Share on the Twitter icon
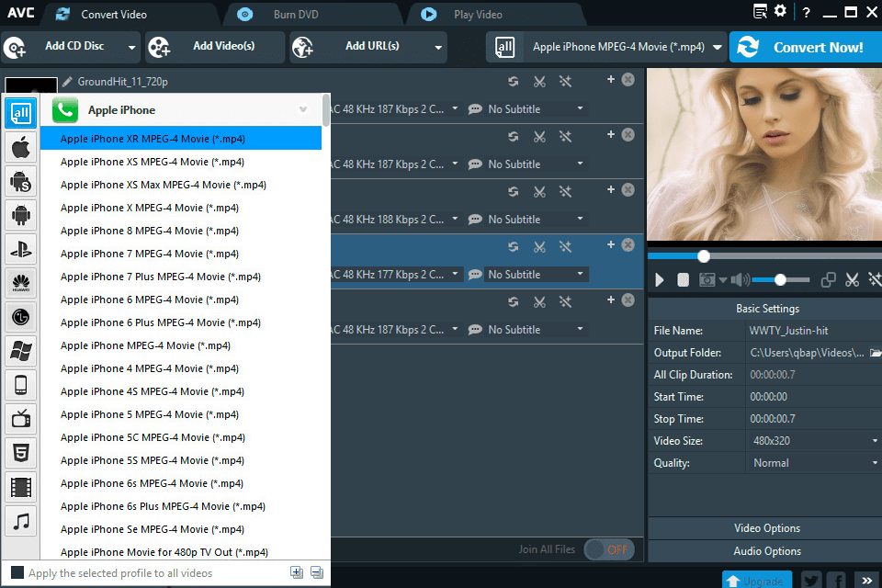Screen dimensions: 882x588 coord(811,580)
